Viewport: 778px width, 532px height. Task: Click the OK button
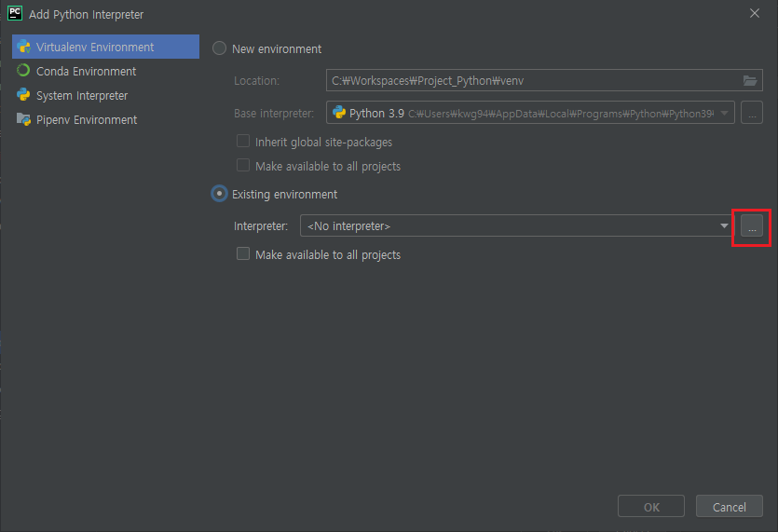pos(651,507)
